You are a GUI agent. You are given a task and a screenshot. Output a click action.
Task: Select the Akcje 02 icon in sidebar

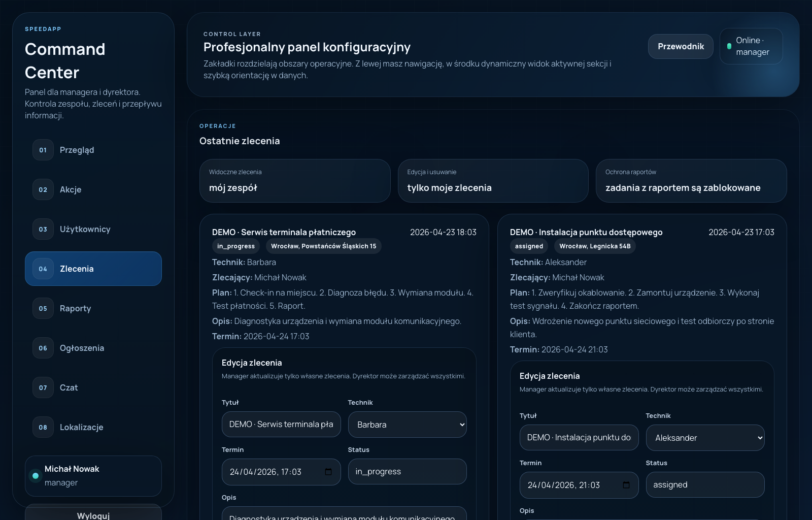(x=43, y=189)
